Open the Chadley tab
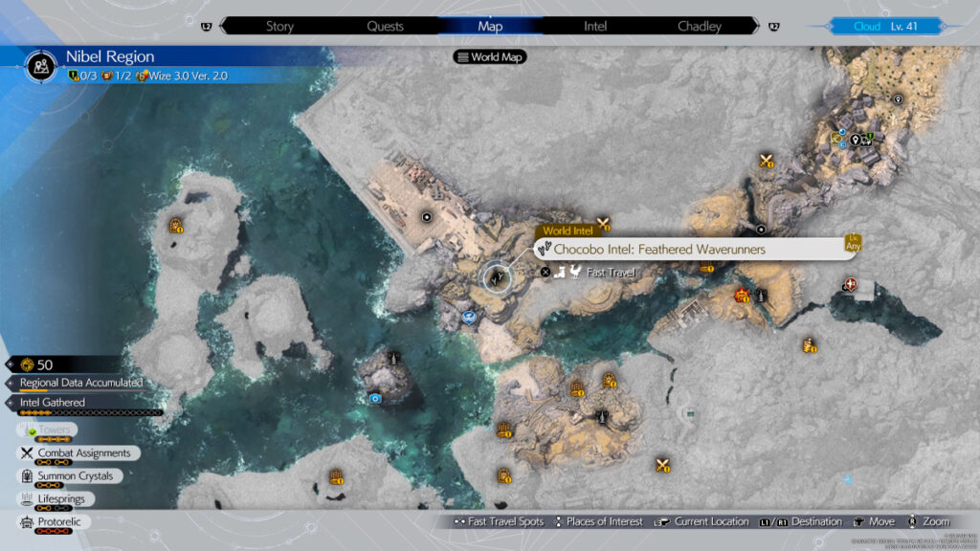The height and width of the screenshot is (551, 980). 699,26
